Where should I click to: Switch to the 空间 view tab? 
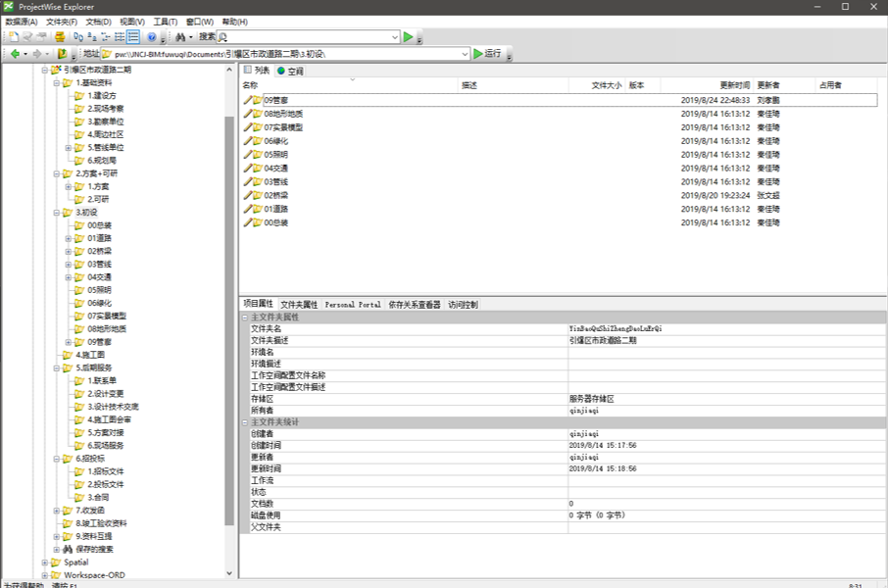tap(290, 71)
